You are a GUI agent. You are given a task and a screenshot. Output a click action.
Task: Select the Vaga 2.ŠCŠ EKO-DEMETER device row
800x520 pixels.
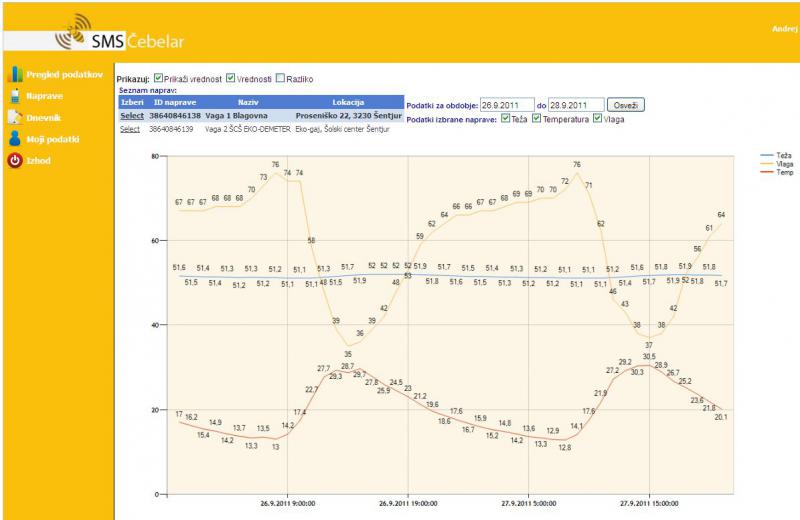[x=129, y=129]
